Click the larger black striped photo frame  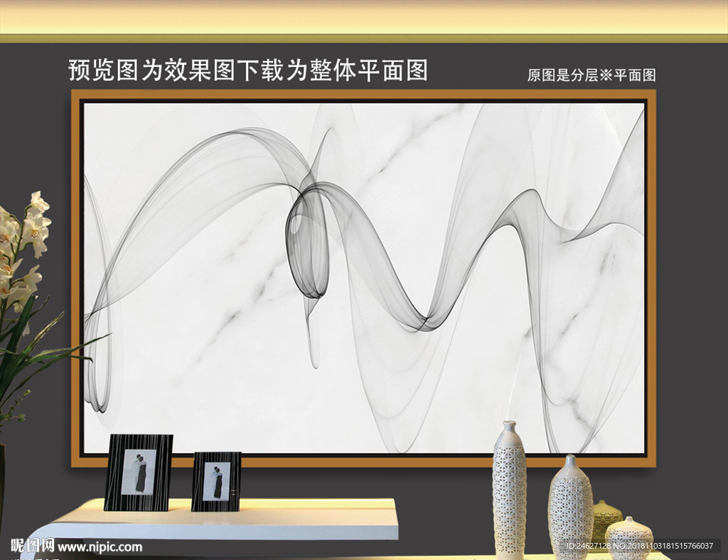(139, 473)
